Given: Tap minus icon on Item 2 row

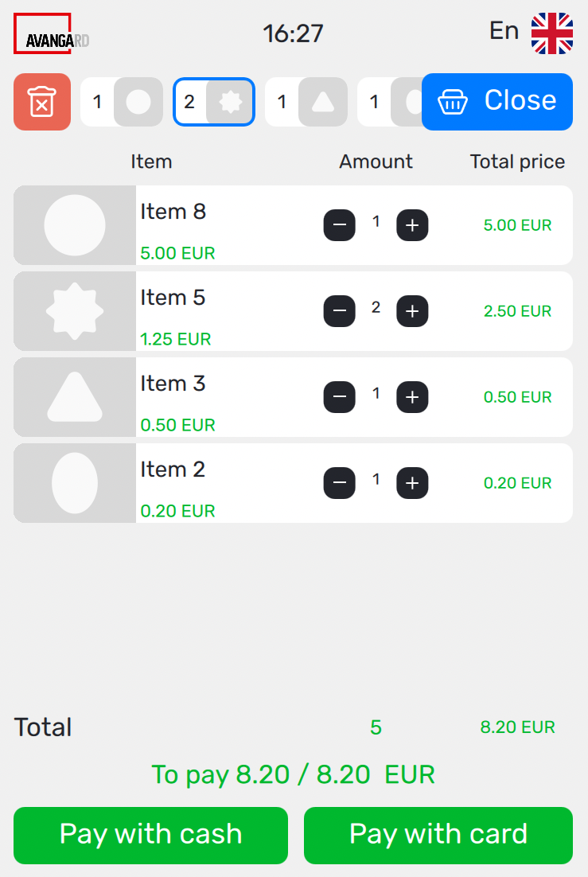Looking at the screenshot, I should (x=340, y=483).
